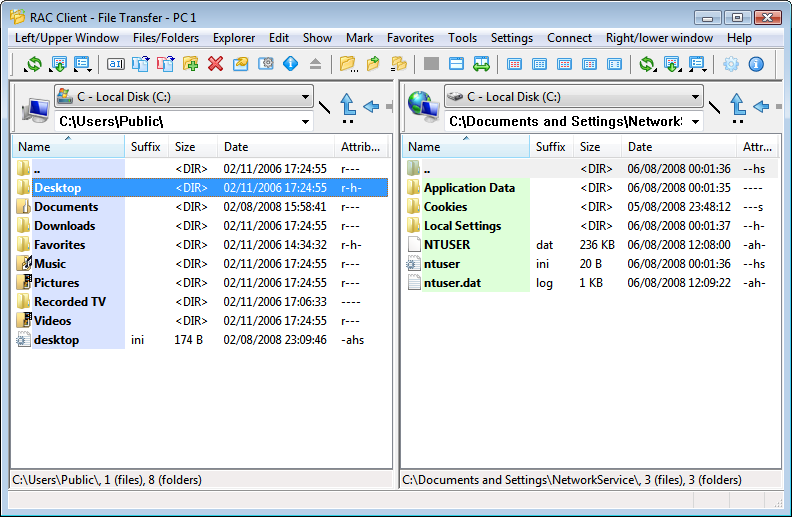The height and width of the screenshot is (517, 792).
Task: Open the right pane drive dropdown
Action: 695,96
